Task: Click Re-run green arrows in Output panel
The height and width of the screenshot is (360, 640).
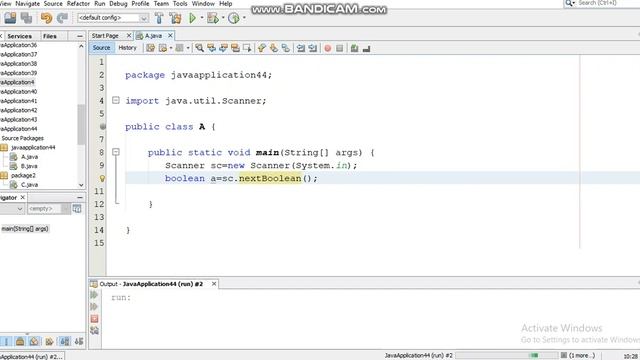Action: click(94, 295)
